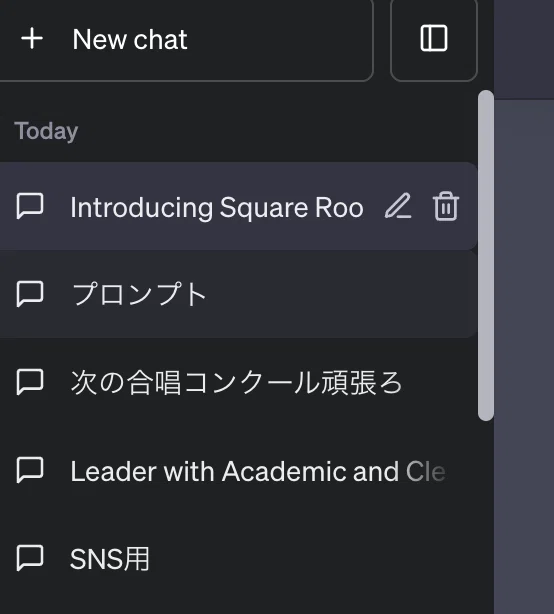This screenshot has width=554, height=614.
Task: Click the chat history scrollbar thumb
Action: tap(486, 255)
